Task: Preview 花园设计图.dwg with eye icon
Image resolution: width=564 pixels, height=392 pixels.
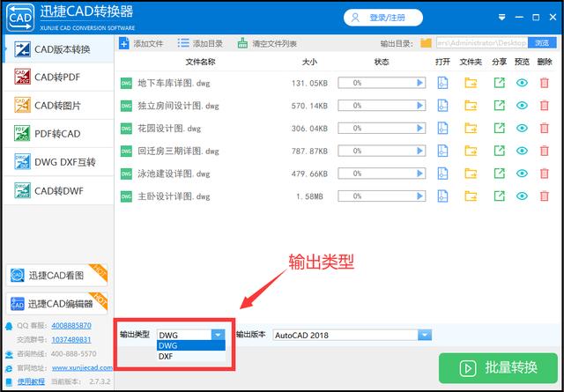Action: 522,129
